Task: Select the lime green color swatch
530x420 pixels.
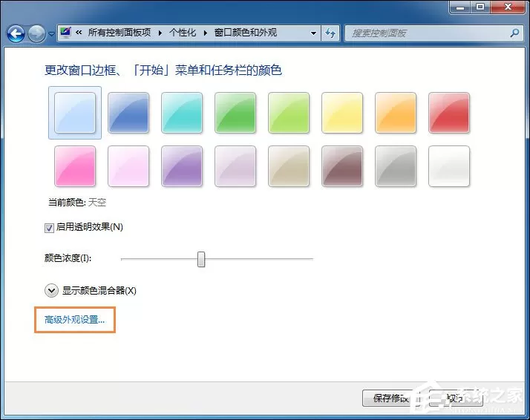Action: pyautogui.click(x=288, y=113)
